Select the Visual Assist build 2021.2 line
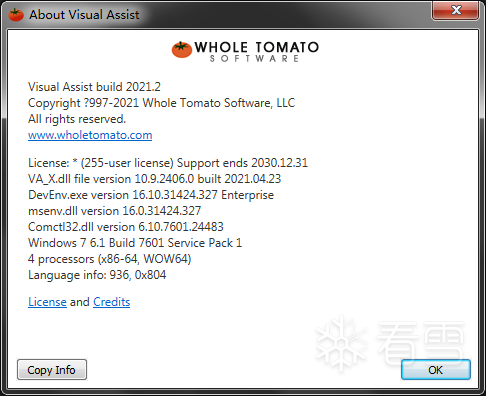The width and height of the screenshot is (486, 396). pos(94,87)
